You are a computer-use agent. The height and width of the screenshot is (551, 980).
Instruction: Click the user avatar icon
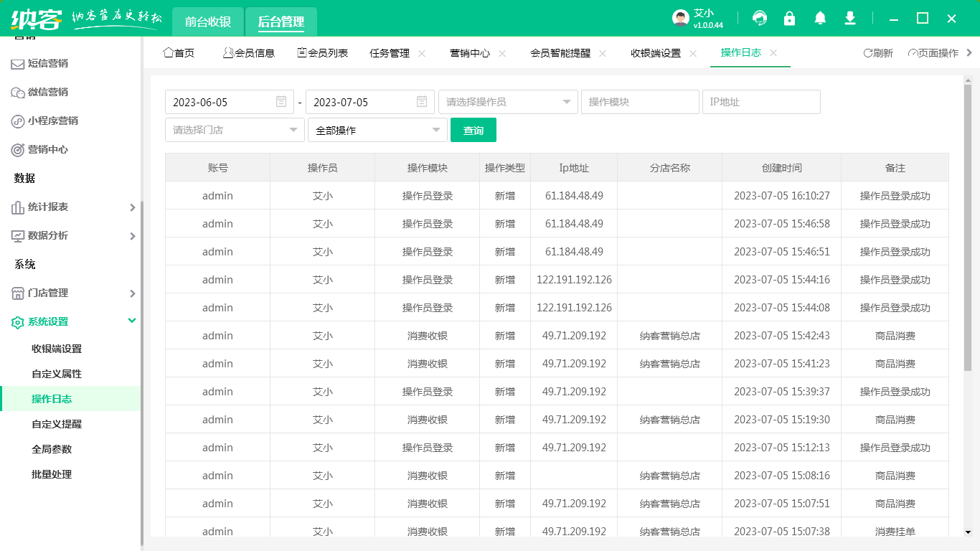click(680, 19)
